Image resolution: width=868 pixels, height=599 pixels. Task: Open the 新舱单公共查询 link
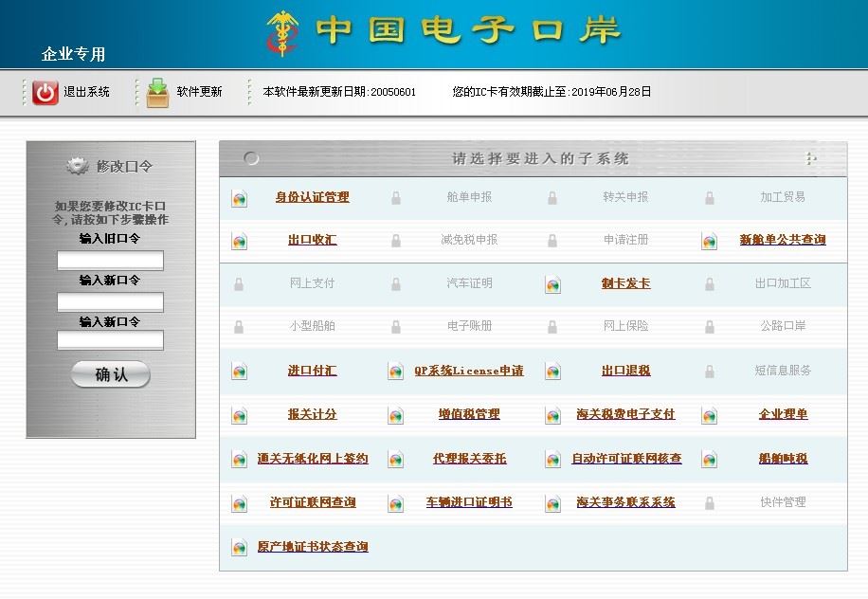[x=783, y=240]
